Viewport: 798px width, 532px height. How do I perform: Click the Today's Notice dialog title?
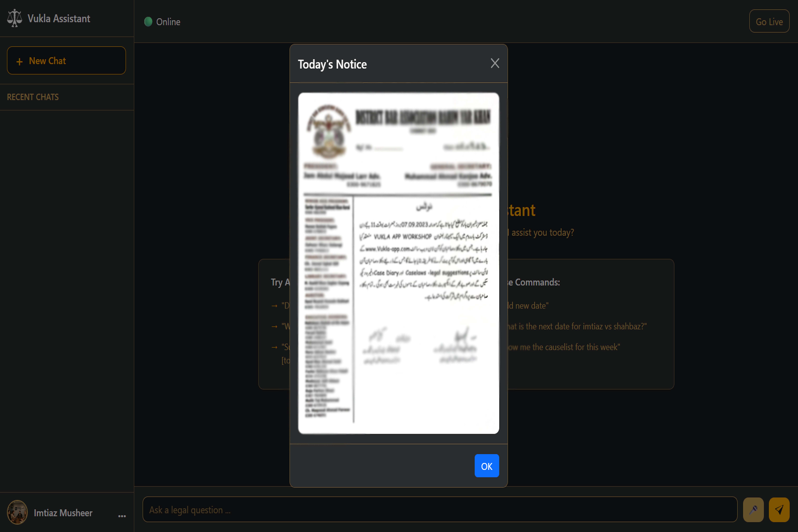click(x=332, y=64)
